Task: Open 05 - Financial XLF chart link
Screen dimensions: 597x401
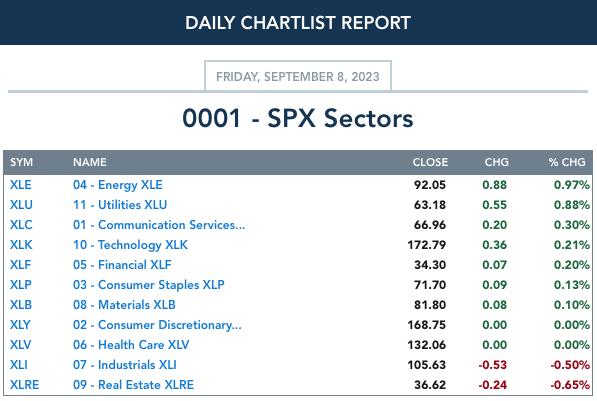Action: [x=122, y=265]
